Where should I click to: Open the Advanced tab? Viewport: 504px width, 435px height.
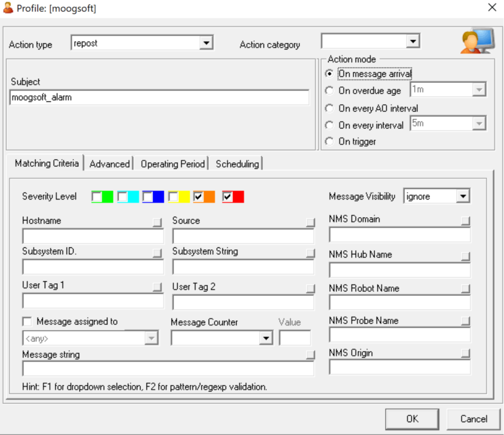(x=109, y=164)
